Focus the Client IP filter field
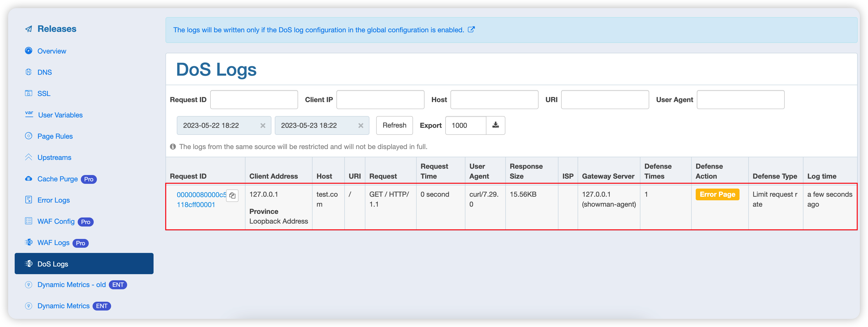The height and width of the screenshot is (327, 868). (380, 99)
